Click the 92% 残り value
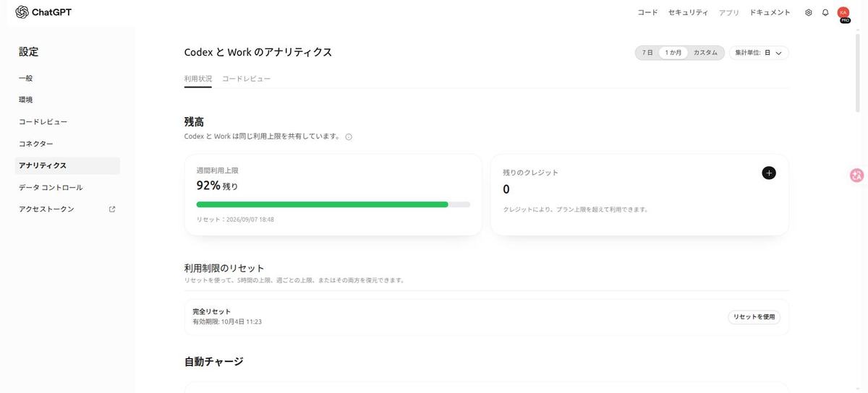This screenshot has width=868, height=393. (217, 186)
